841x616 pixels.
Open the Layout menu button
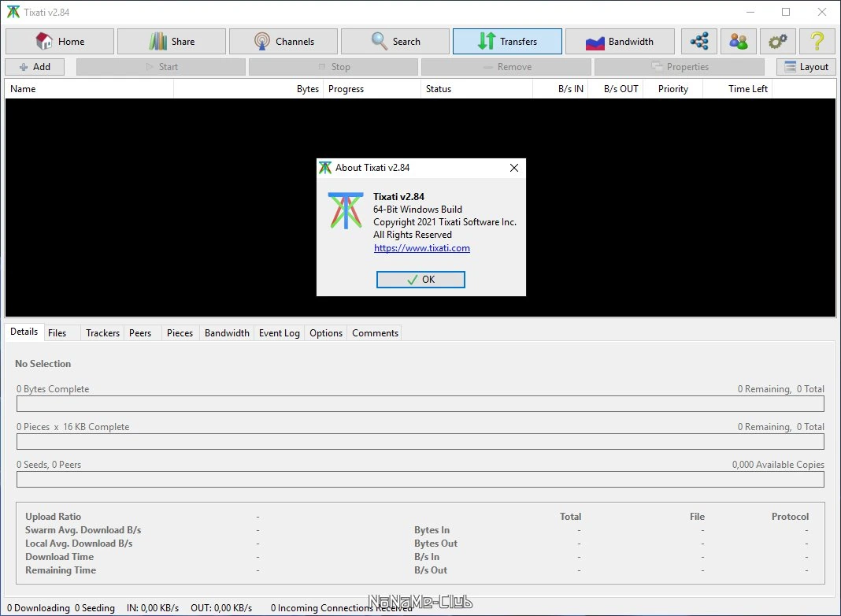click(x=806, y=67)
